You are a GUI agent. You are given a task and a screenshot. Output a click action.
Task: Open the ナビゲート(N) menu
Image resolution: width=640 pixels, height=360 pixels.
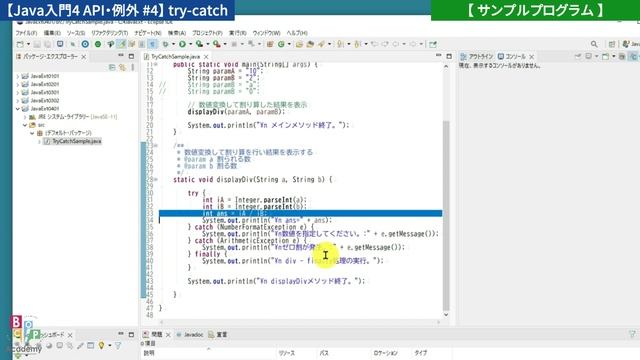pos(147,33)
